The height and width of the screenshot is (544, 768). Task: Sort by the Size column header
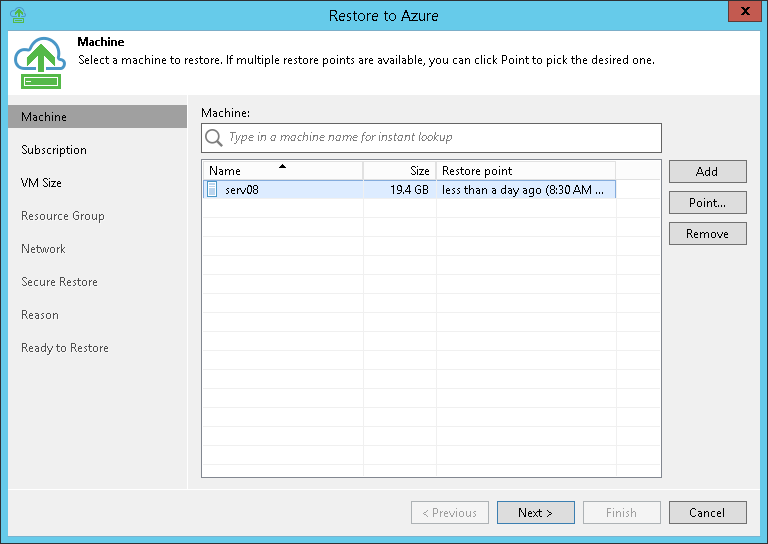click(x=400, y=171)
